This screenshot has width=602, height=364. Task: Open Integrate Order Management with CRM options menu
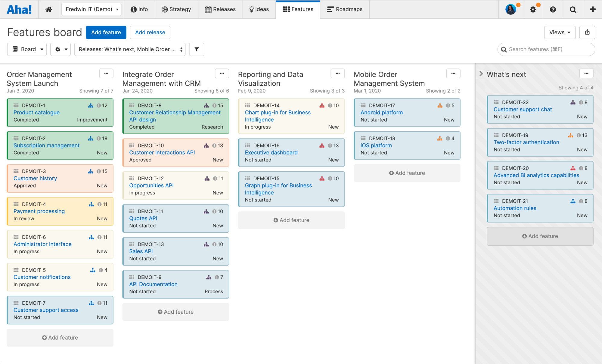tap(222, 73)
